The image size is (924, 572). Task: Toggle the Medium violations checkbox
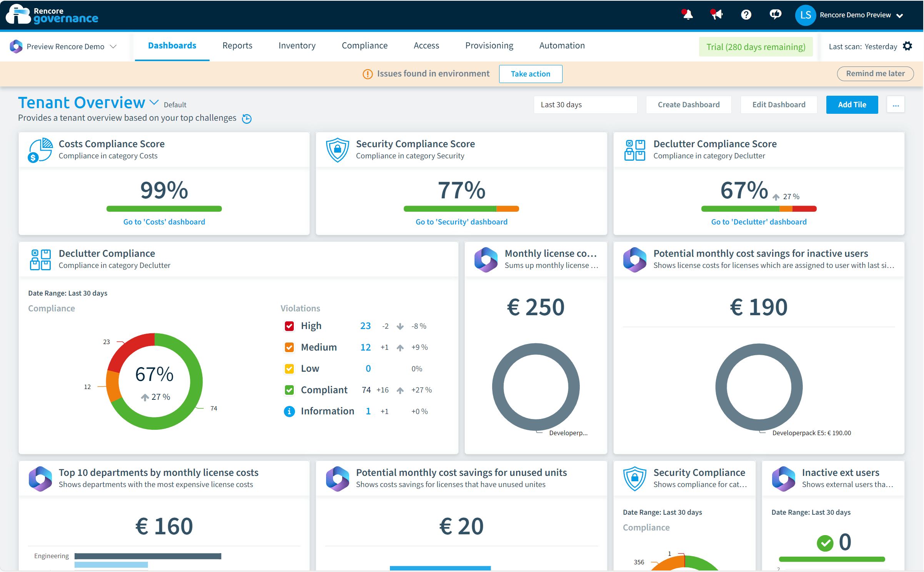pyautogui.click(x=289, y=347)
